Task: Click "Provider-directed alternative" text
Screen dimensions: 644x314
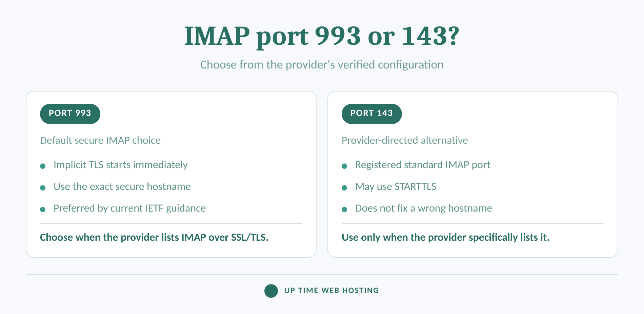Action: (x=405, y=140)
